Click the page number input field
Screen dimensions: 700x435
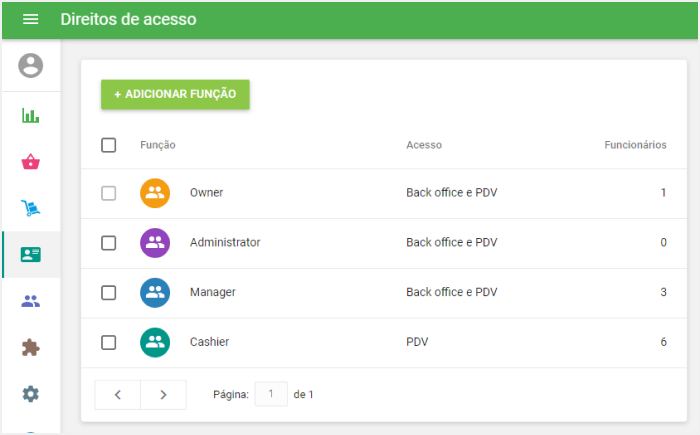tap(271, 394)
